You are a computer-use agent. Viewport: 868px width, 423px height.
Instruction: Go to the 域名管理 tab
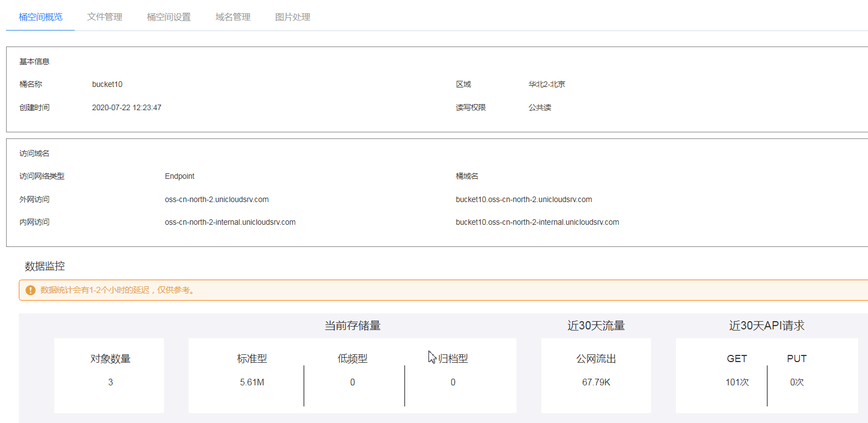pyautogui.click(x=233, y=17)
